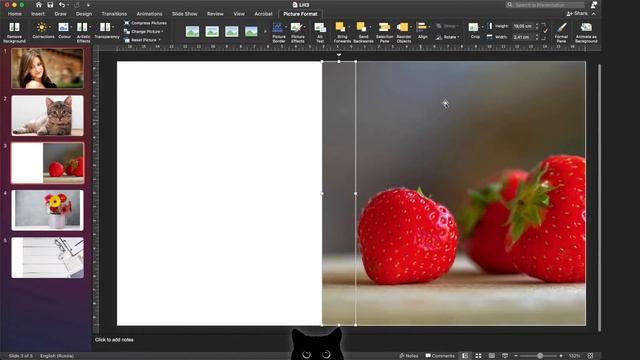
Task: Open the Selection Pane
Action: click(384, 32)
